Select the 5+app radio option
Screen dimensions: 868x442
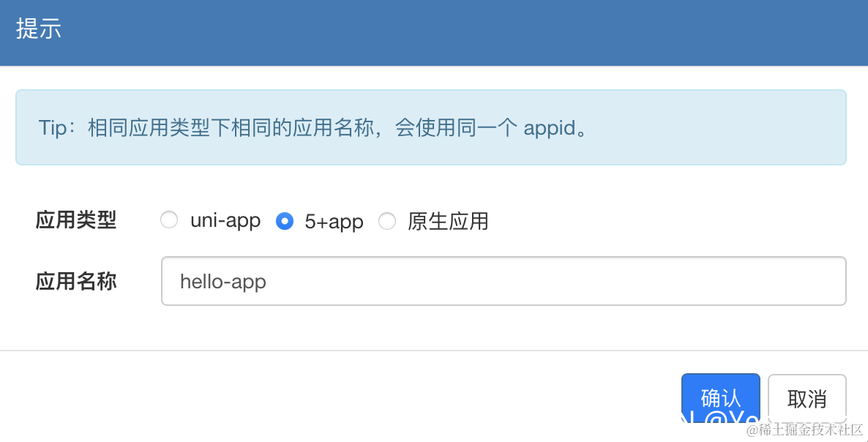[x=285, y=221]
